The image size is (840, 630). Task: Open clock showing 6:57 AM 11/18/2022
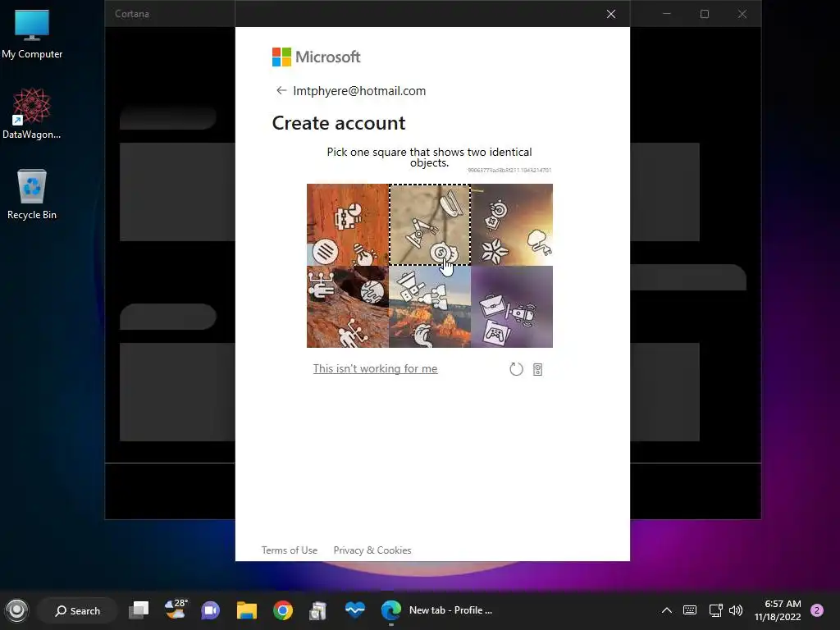coord(778,610)
